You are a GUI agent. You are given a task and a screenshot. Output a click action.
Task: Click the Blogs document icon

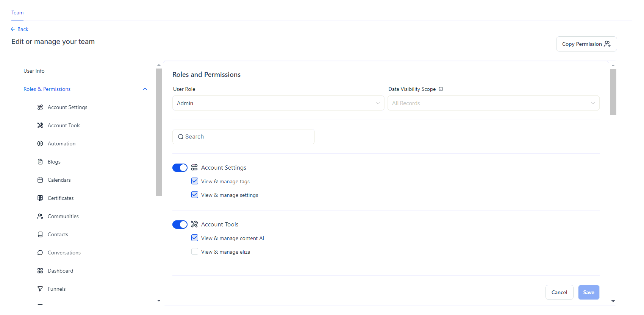[40, 162]
